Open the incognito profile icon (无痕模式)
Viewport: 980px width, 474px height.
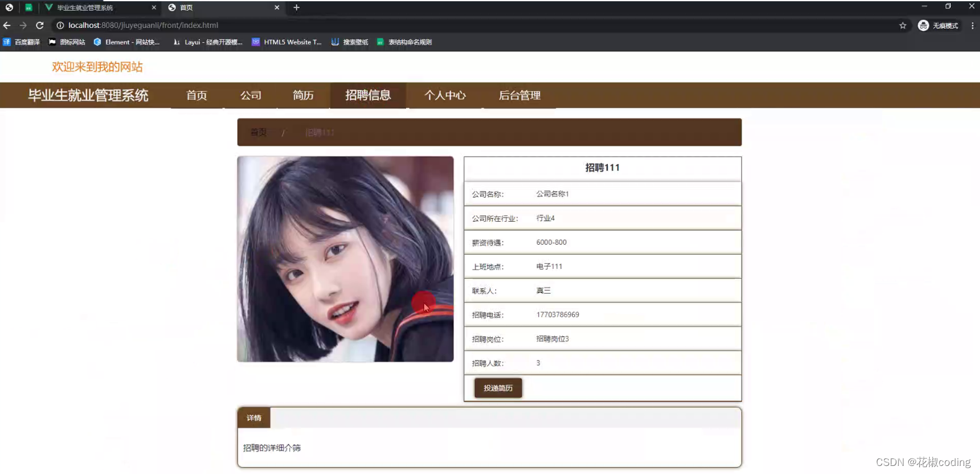click(x=938, y=25)
